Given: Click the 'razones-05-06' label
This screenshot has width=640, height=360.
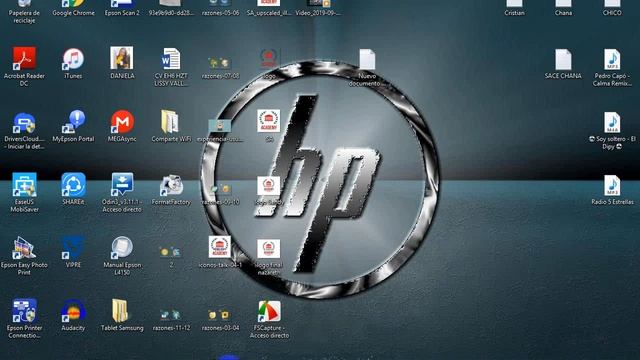Looking at the screenshot, I should pos(220,13).
